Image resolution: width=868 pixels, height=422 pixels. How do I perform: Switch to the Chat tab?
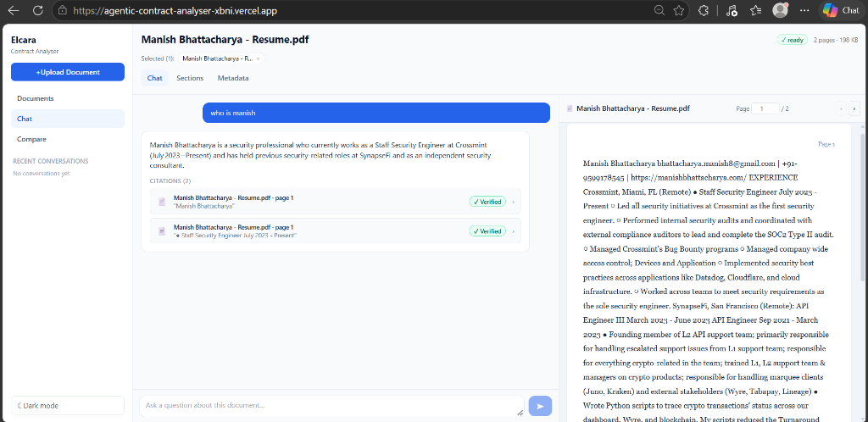(x=155, y=78)
